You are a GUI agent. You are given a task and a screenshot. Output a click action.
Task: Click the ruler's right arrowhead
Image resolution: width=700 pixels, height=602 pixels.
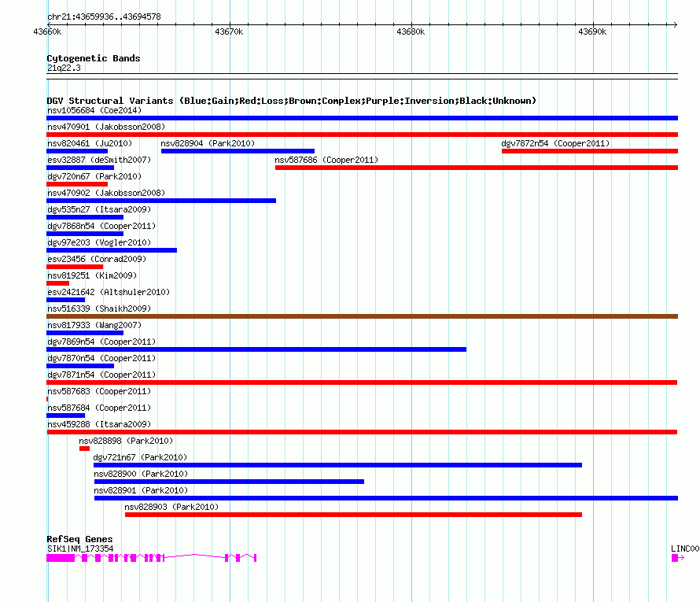coord(675,25)
